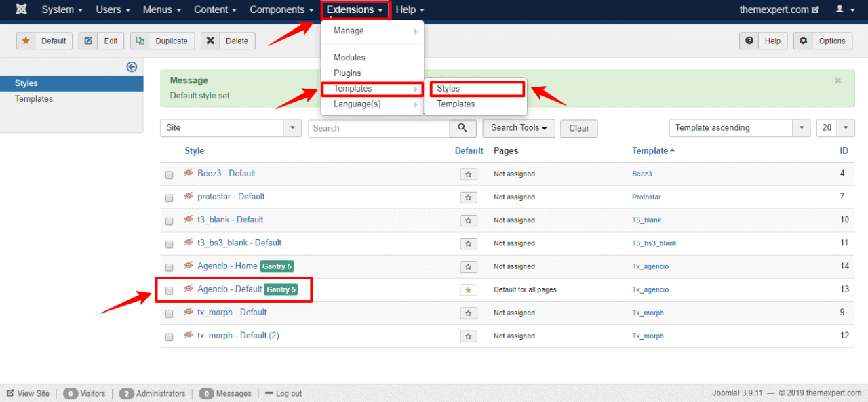Screen dimensions: 868x402
Task: Check the Agencio - Home row checkbox
Action: (x=170, y=267)
